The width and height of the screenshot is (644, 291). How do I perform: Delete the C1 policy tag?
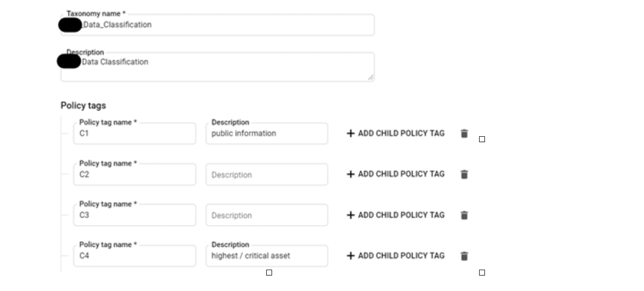tap(464, 133)
